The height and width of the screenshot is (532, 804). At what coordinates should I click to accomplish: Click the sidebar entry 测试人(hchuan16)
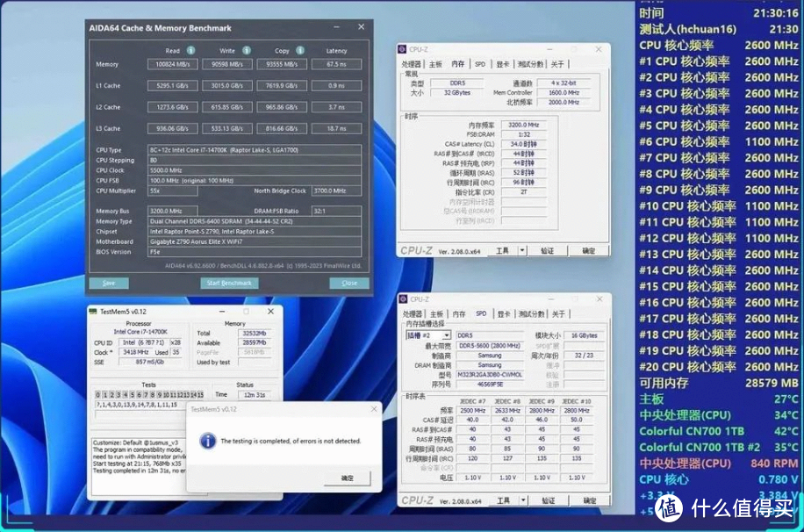[x=718, y=29]
